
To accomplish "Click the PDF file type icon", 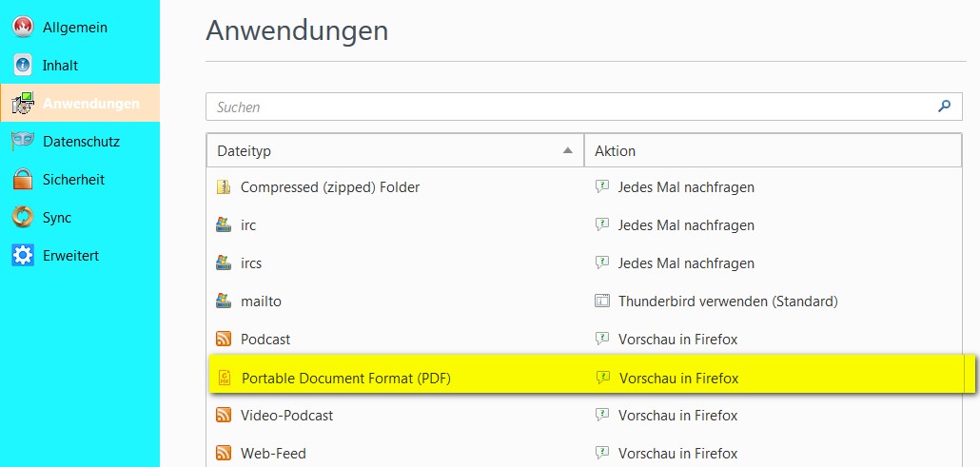I will [x=225, y=378].
